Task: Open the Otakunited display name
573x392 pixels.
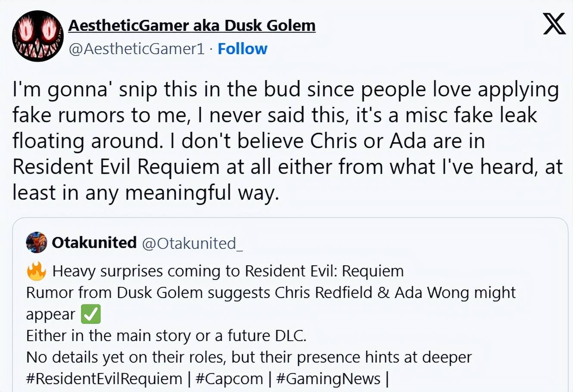Action: pos(94,243)
